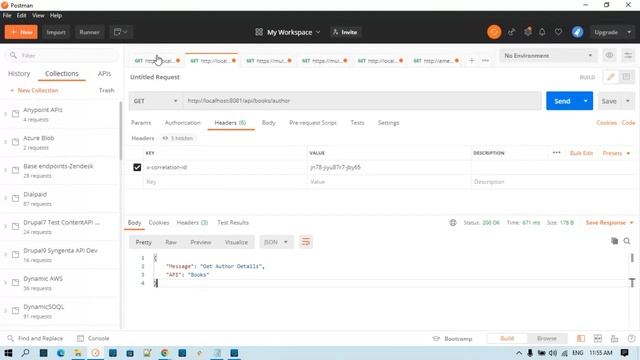Switch response view to Raw
The image size is (640, 360).
point(171,242)
